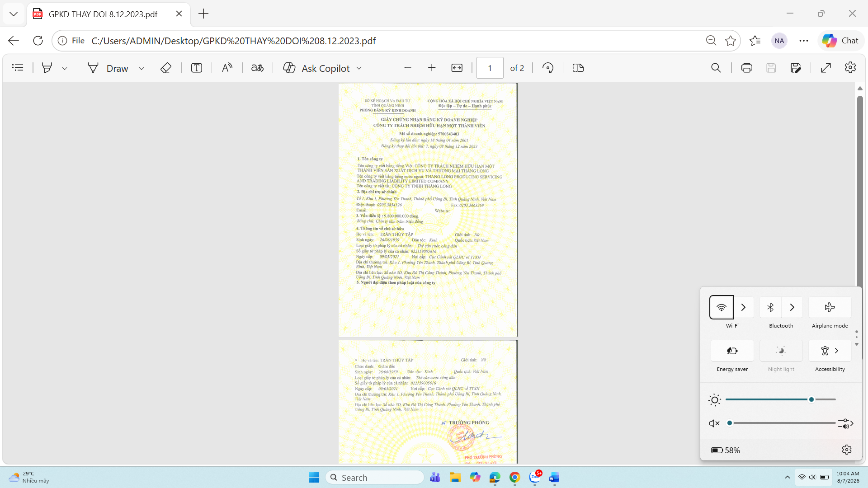Enter full screen PDF view

(x=826, y=68)
